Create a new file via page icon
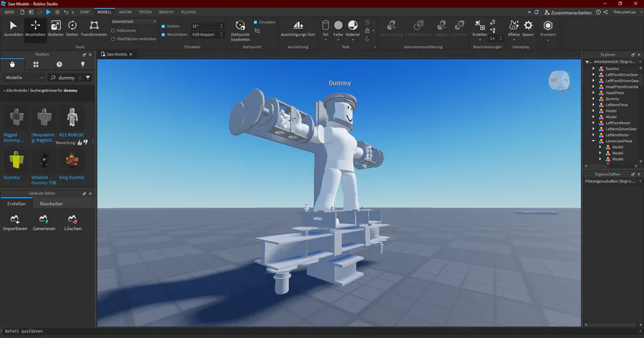Viewport: 644px width, 338px height. coord(23,12)
